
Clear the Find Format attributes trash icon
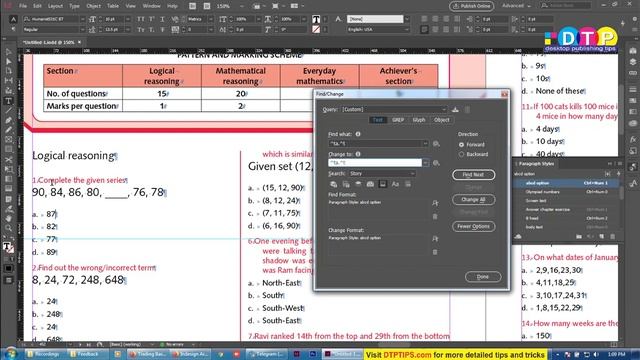pos(435,216)
